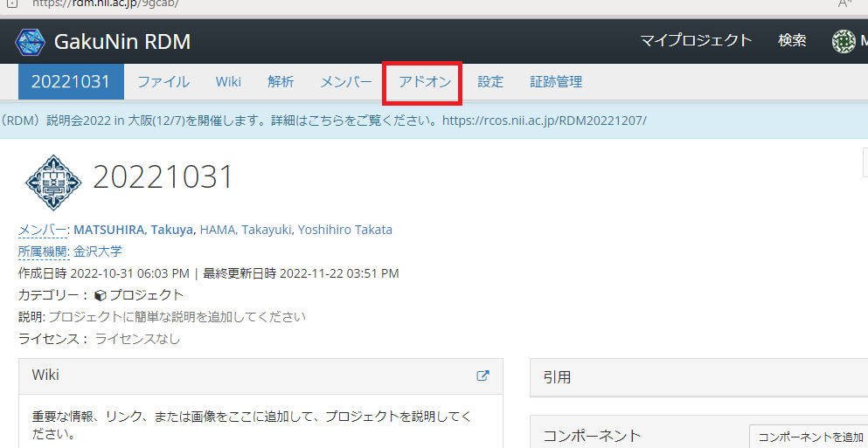Open Yoshihiro Takata's profile
The width and height of the screenshot is (868, 448).
[x=345, y=230]
